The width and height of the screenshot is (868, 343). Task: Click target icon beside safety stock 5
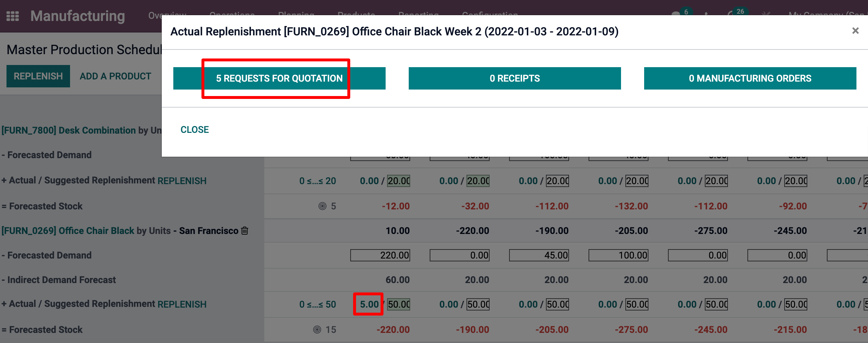tap(322, 206)
